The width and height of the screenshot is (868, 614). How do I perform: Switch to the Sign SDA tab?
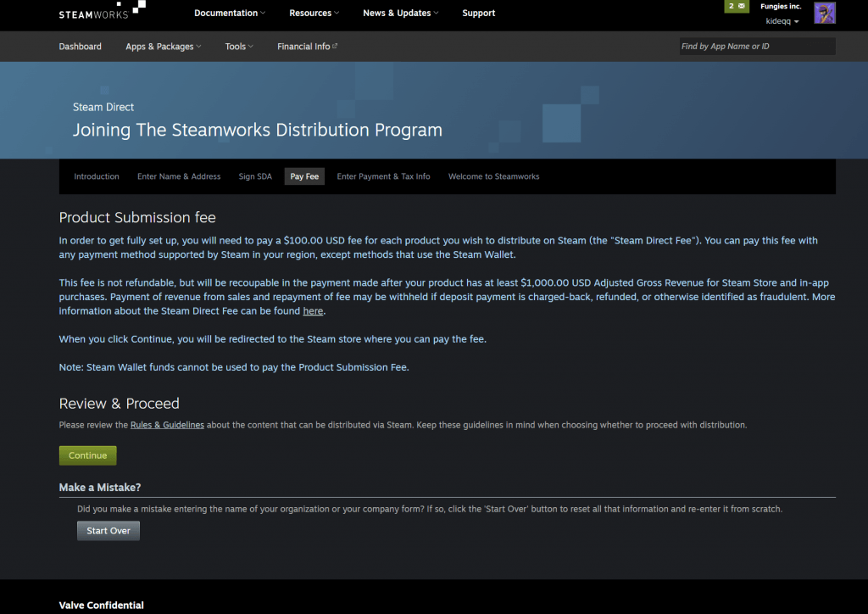[x=255, y=176]
